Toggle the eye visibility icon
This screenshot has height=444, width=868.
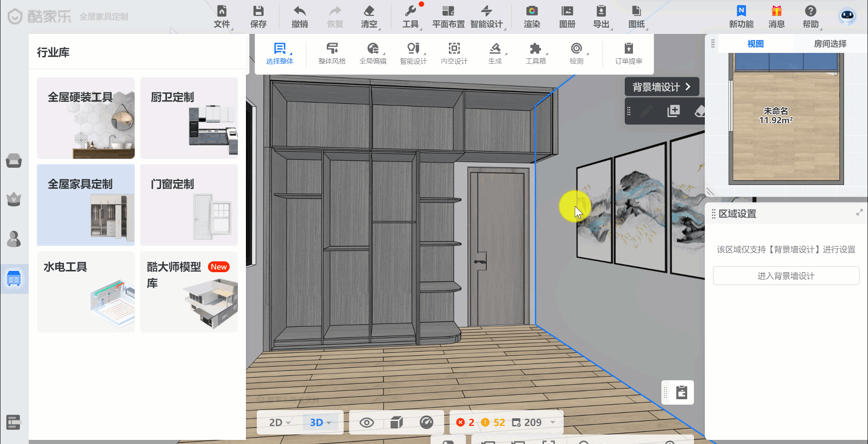[x=367, y=423]
